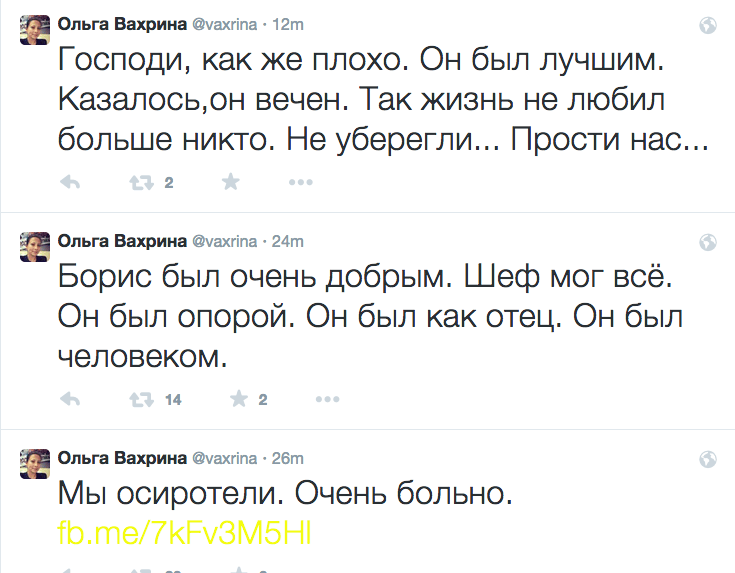Image resolution: width=735 pixels, height=573 pixels.
Task: Open more options on the 12m tweet
Action: coord(301,183)
